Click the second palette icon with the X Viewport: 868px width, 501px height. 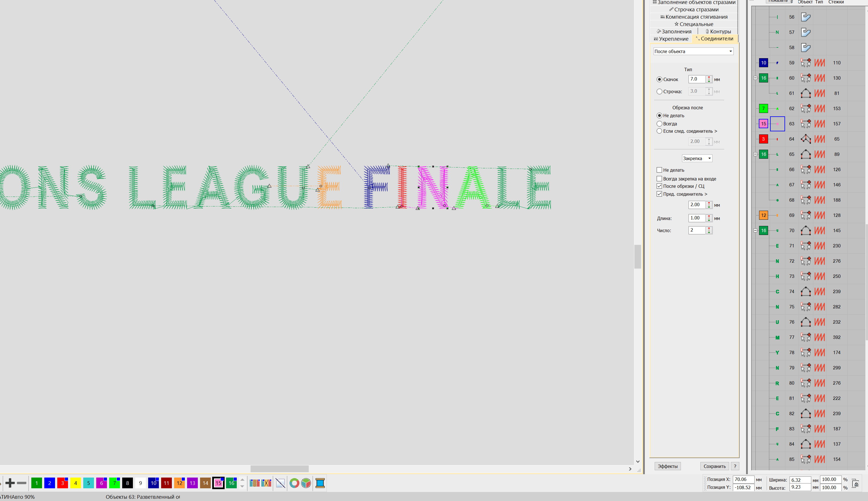pyautogui.click(x=266, y=483)
